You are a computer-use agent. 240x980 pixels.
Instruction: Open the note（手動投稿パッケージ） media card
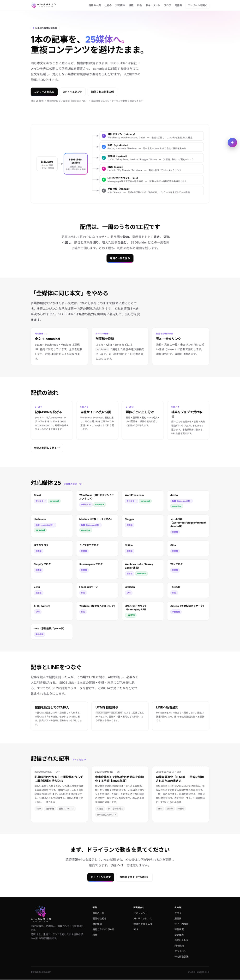click(52, 632)
